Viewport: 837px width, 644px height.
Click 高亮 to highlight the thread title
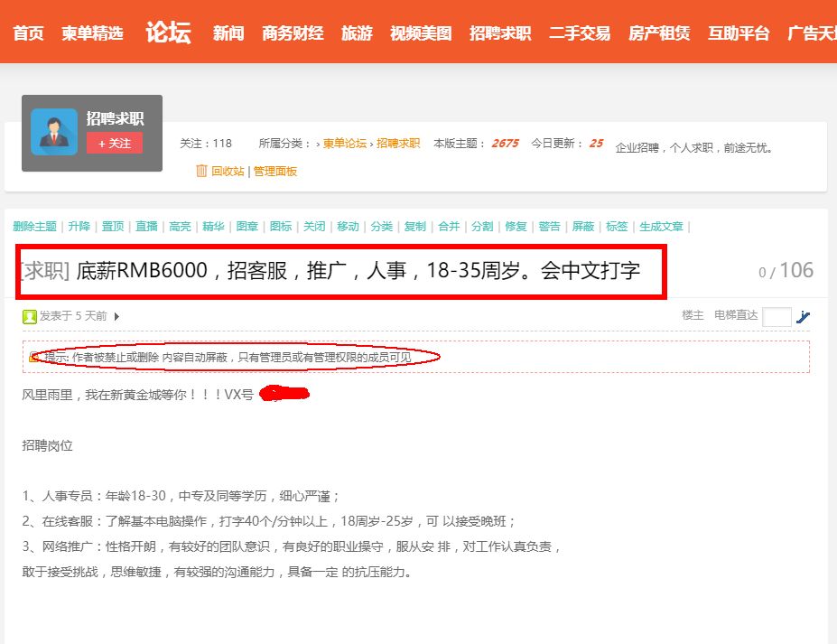180,227
